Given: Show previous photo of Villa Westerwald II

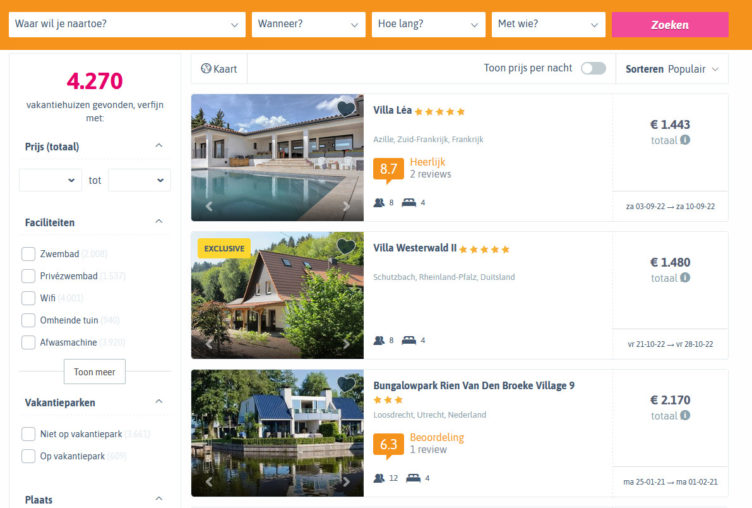Looking at the screenshot, I should [x=209, y=344].
